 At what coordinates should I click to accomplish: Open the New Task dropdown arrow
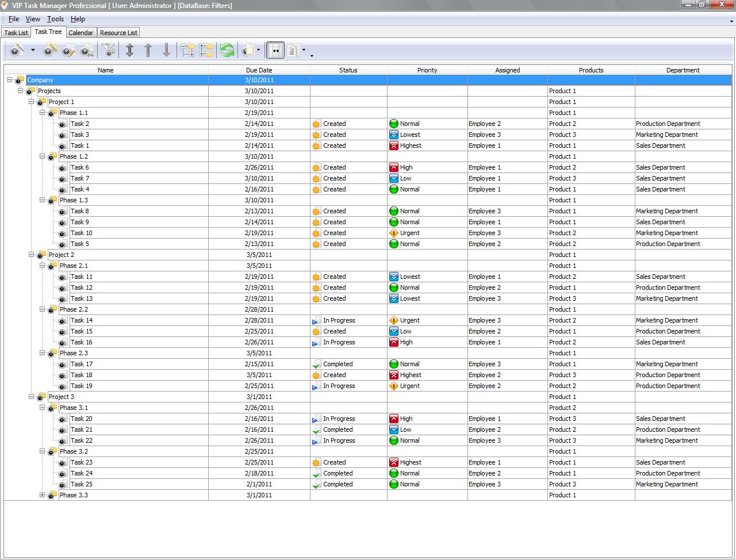pos(33,51)
